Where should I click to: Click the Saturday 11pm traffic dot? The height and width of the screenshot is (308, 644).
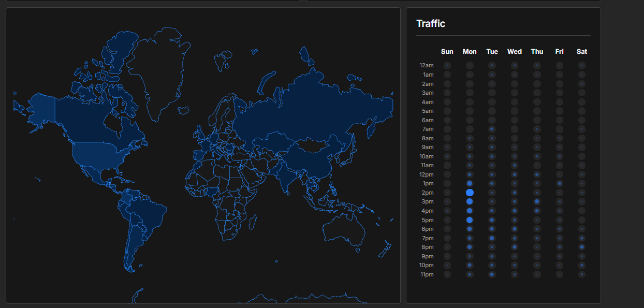point(582,274)
